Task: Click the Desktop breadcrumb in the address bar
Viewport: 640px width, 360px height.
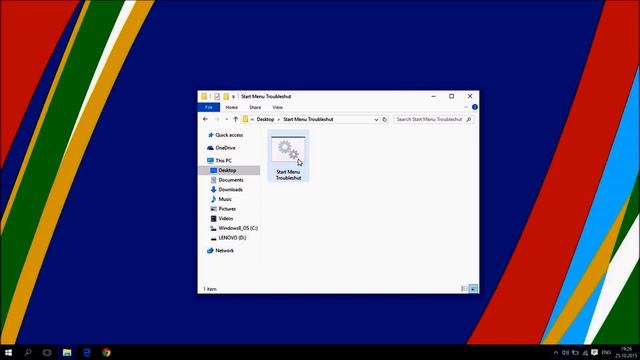Action: click(265, 119)
